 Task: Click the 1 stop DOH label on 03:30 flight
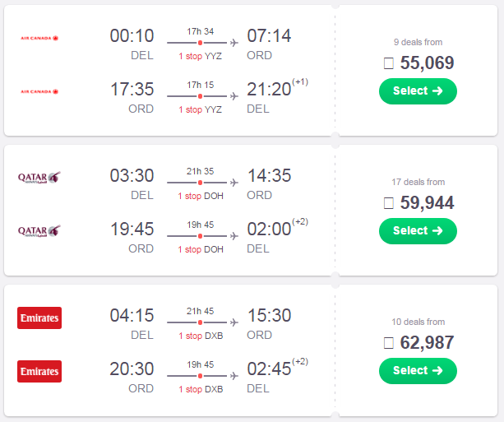(x=201, y=196)
